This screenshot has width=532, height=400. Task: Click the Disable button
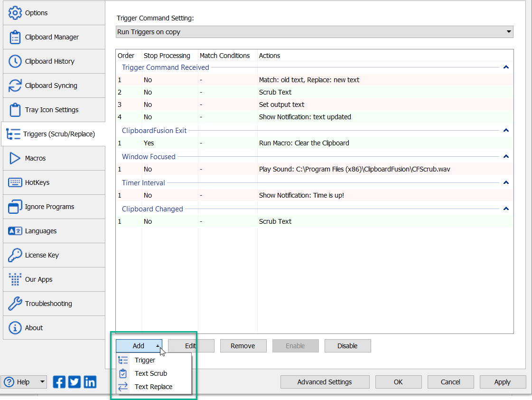point(348,346)
